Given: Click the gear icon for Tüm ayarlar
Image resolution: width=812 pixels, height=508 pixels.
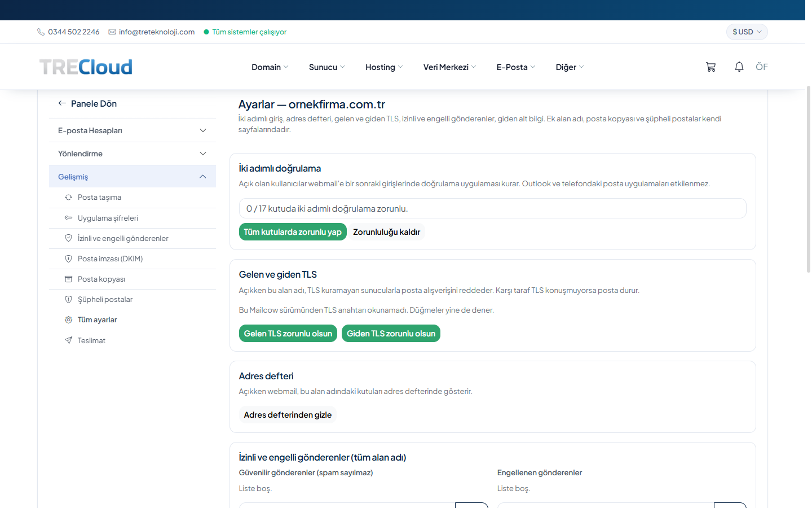Looking at the screenshot, I should (68, 319).
